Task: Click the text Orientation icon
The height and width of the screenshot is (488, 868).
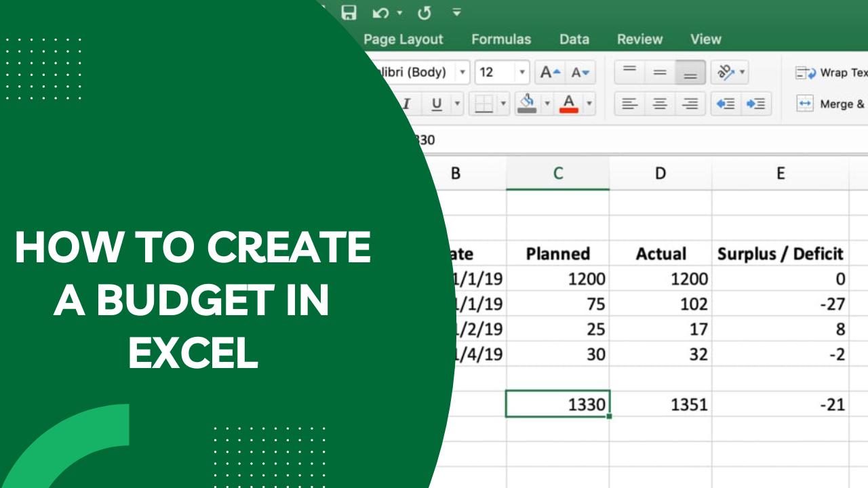Action: 725,72
